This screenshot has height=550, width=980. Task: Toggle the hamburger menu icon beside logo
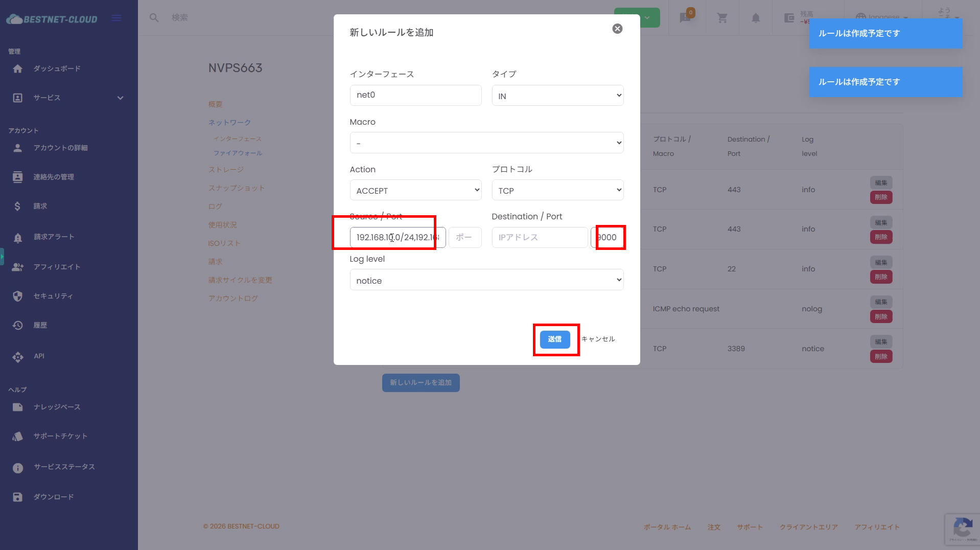116,18
